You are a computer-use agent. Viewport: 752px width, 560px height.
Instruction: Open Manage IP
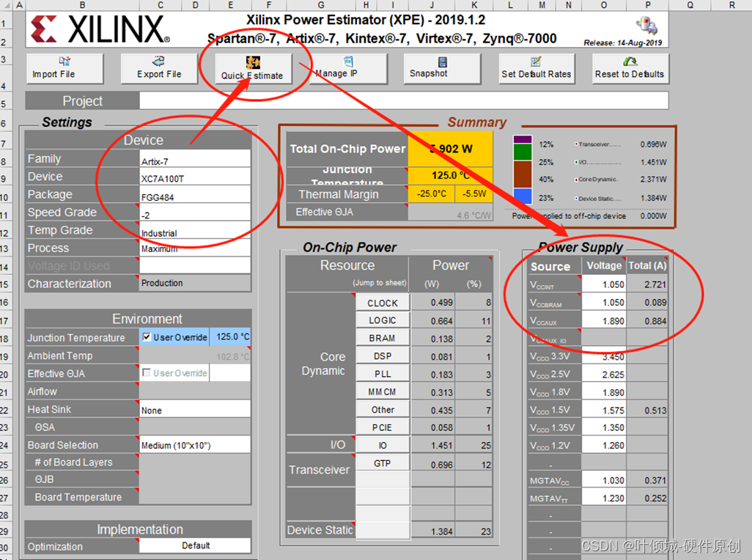click(x=348, y=69)
